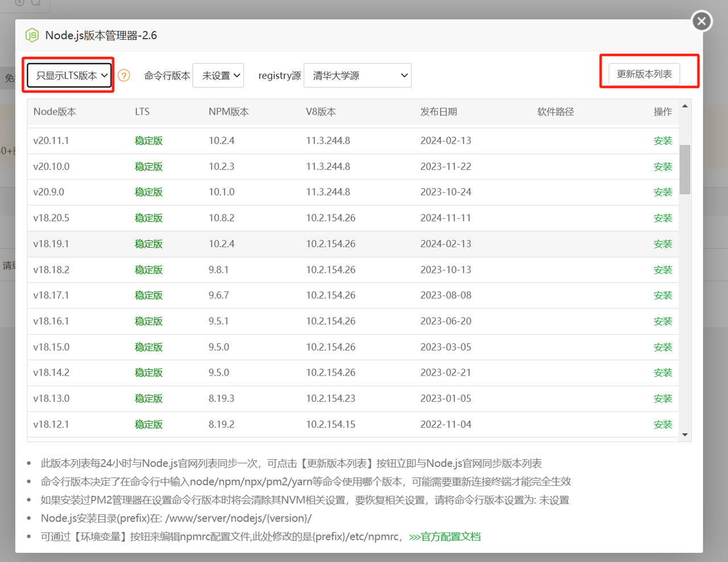The width and height of the screenshot is (728, 562).
Task: Click the 更新版本列表 button
Action: click(644, 74)
